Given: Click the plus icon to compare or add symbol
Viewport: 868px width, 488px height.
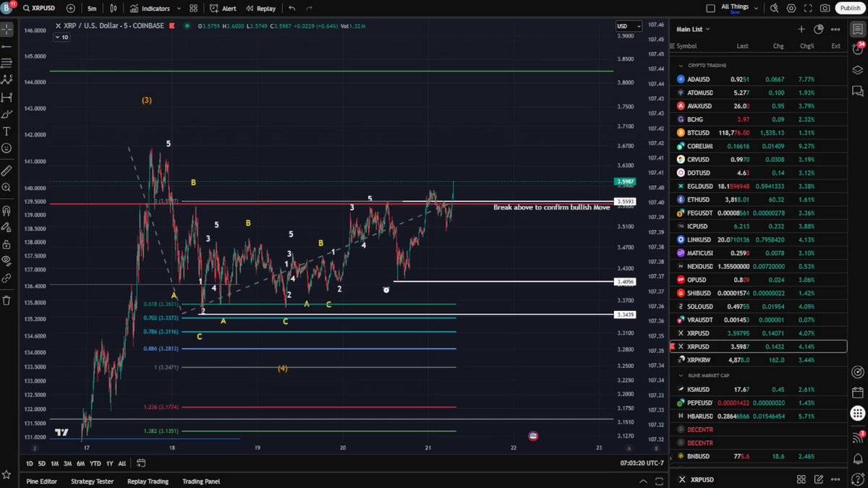Looking at the screenshot, I should [x=70, y=9].
